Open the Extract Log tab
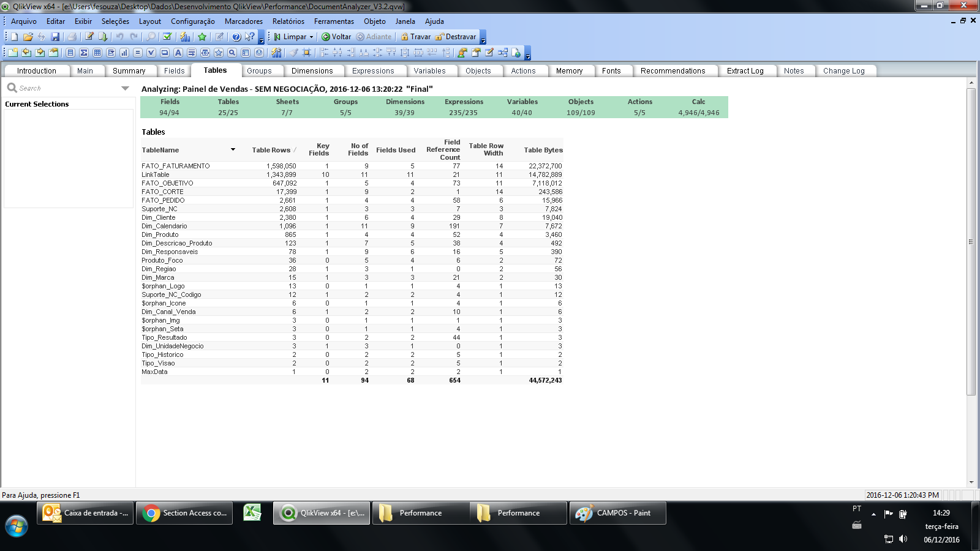Viewport: 980px width, 551px height. coord(745,71)
